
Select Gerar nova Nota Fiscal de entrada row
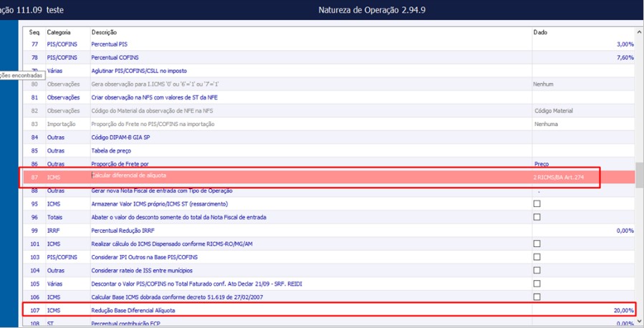pos(329,190)
